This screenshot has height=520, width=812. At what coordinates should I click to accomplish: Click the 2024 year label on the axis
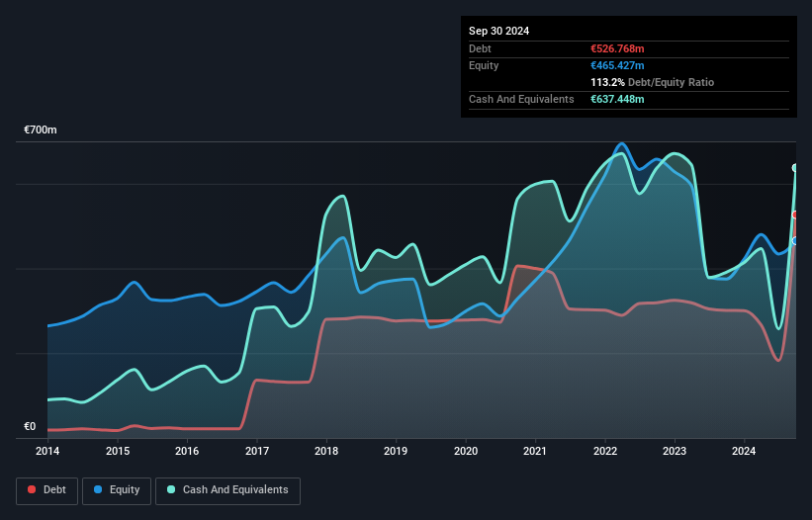[744, 452]
